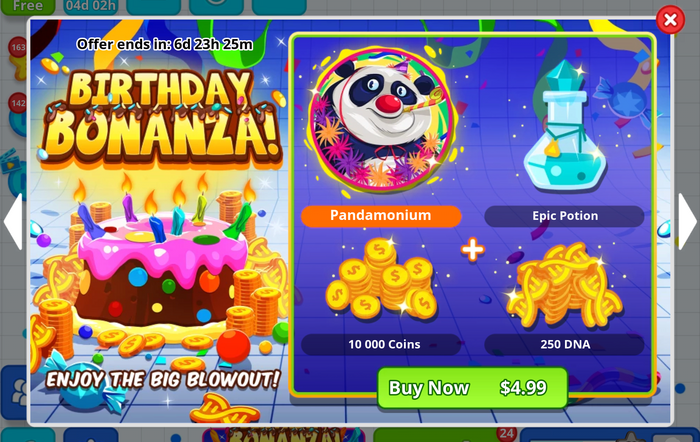Open the Free reward button behind popup

[x=28, y=6]
